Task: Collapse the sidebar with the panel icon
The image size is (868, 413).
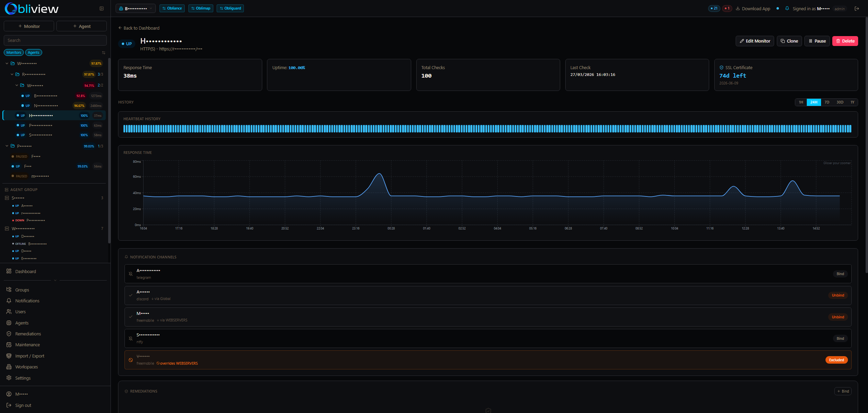Action: coord(101,8)
